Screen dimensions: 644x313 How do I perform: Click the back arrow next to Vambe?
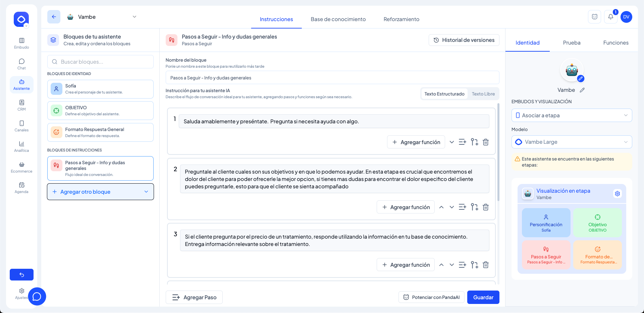pyautogui.click(x=54, y=17)
